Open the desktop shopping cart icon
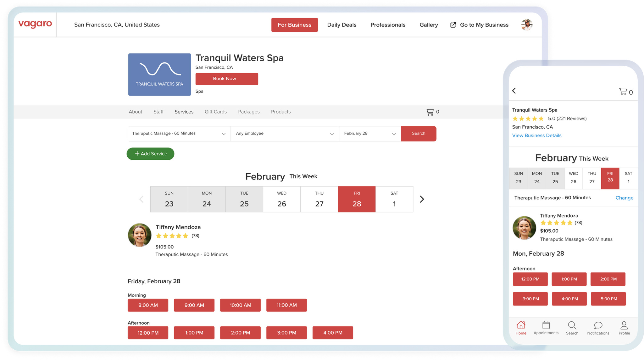 coord(430,112)
